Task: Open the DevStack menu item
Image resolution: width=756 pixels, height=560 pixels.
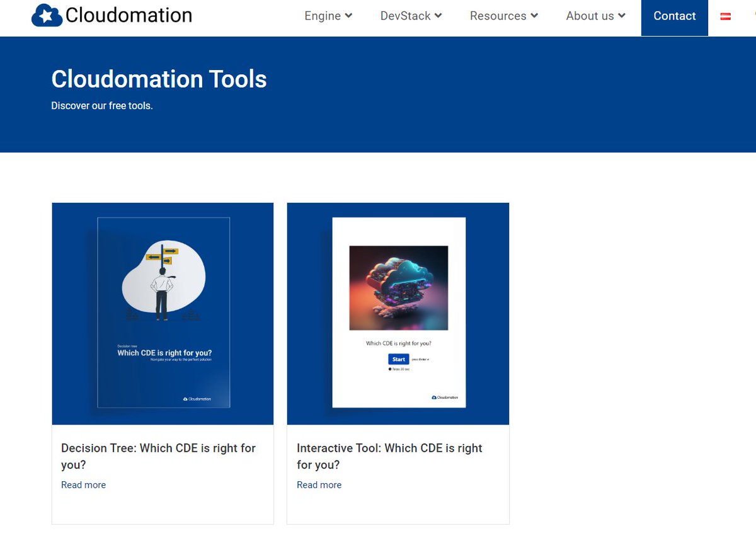Action: click(x=411, y=16)
